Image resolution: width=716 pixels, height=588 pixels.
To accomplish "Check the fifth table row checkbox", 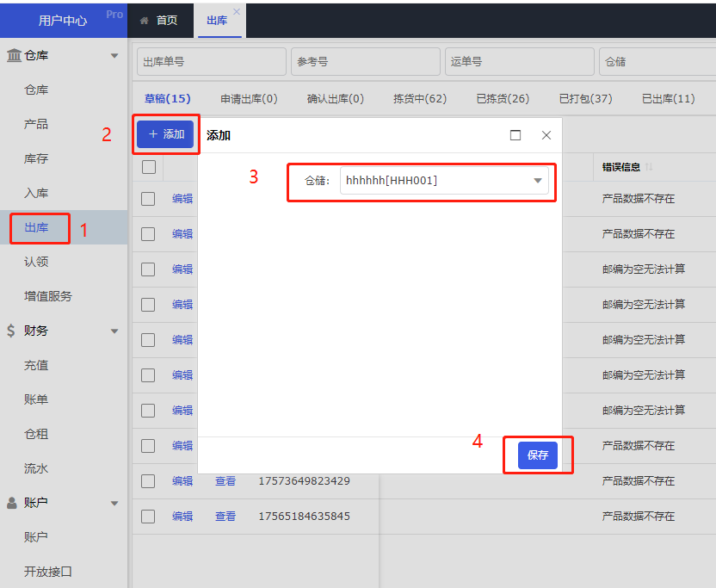I will click(x=148, y=340).
